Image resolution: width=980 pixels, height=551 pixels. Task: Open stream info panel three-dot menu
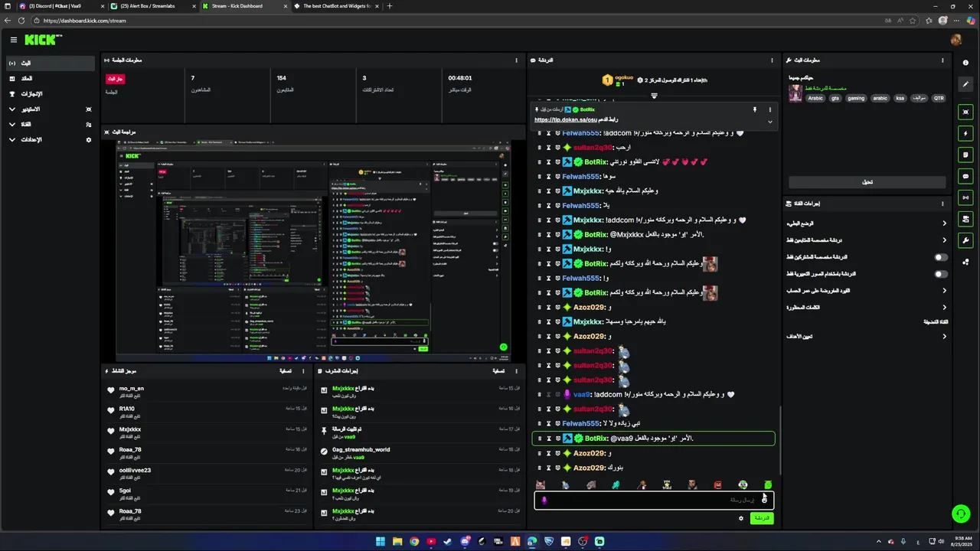click(942, 60)
